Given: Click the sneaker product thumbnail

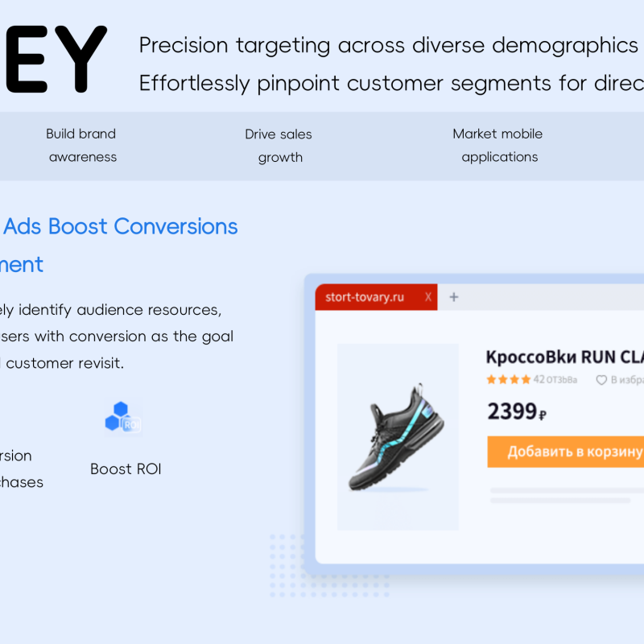Looking at the screenshot, I should point(396,437).
